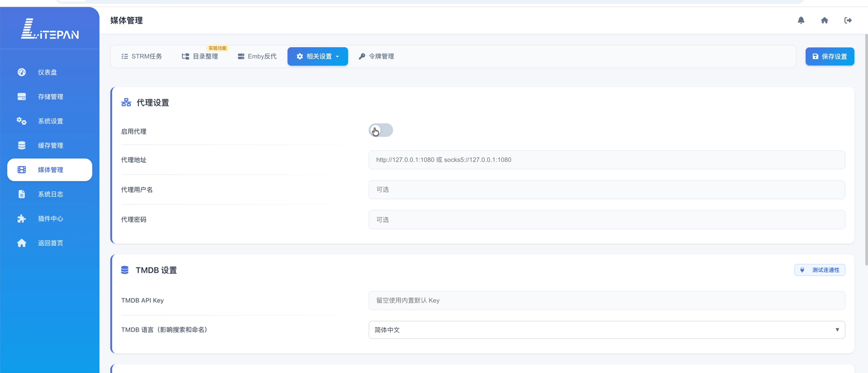The image size is (868, 373).
Task: Click the plug icon on 测试连通性
Action: 802,270
